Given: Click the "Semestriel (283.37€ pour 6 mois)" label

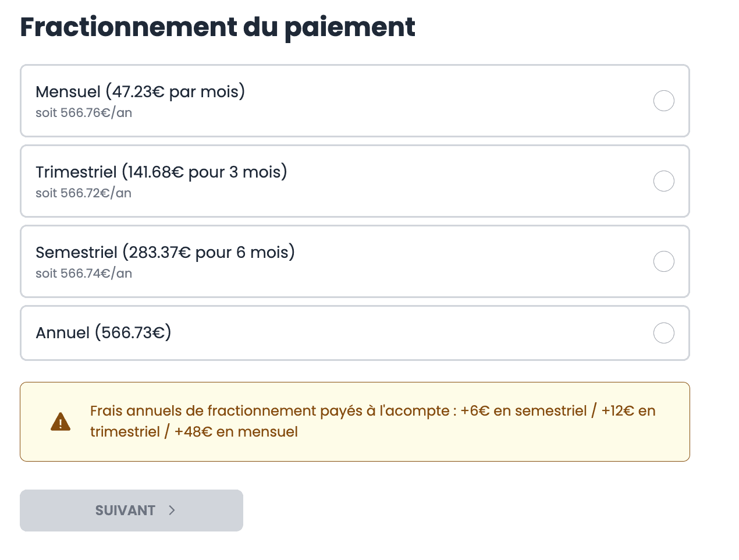Looking at the screenshot, I should (x=165, y=253).
